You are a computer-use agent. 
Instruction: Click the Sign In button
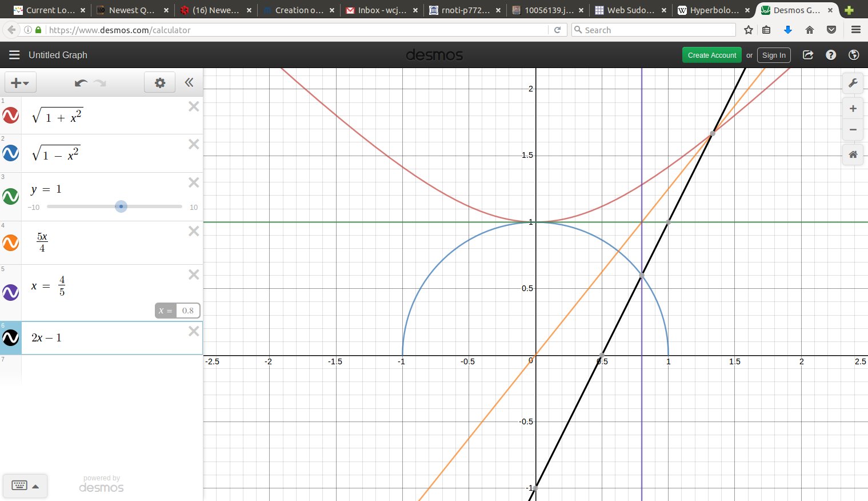[x=774, y=55]
